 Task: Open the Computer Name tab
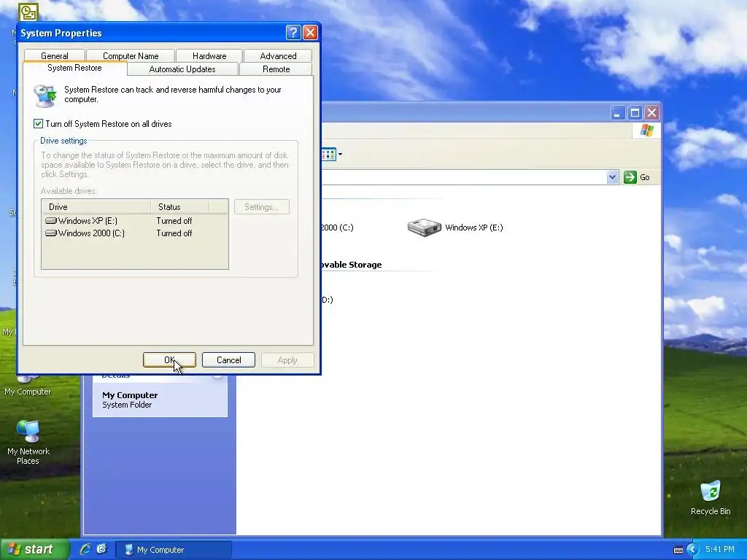(131, 55)
